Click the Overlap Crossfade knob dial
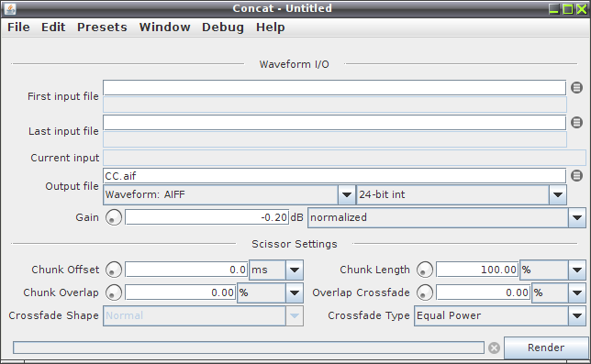 424,292
